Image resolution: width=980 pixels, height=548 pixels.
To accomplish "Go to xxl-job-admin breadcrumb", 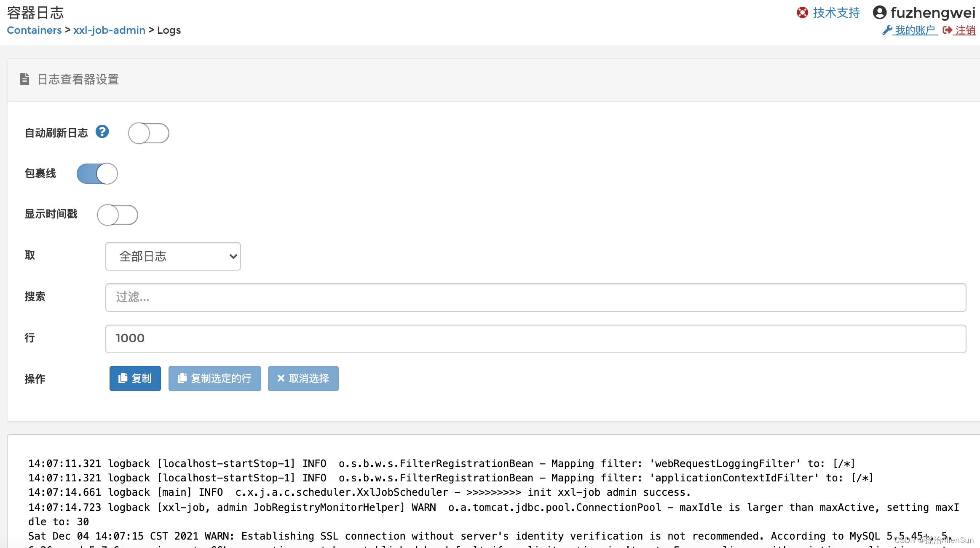I will click(109, 30).
